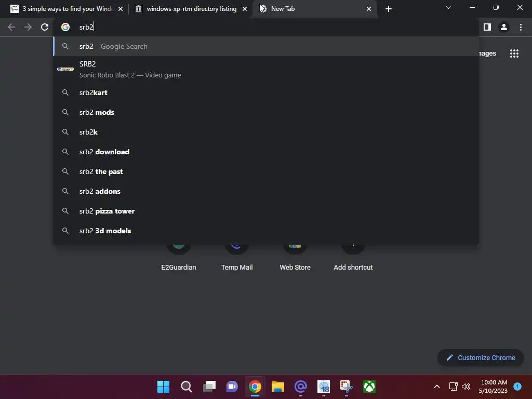Screen dimensions: 532x399
Task: Open the volume speaker tray icon
Action: pos(466,387)
